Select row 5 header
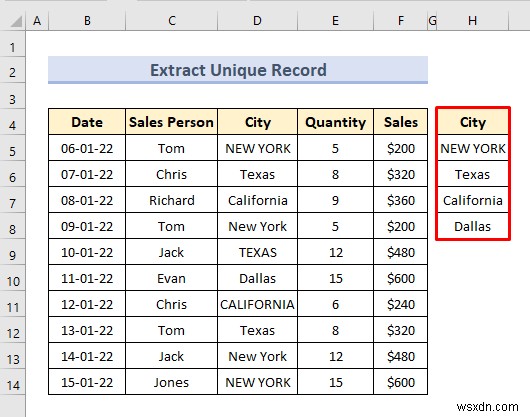 (13, 148)
